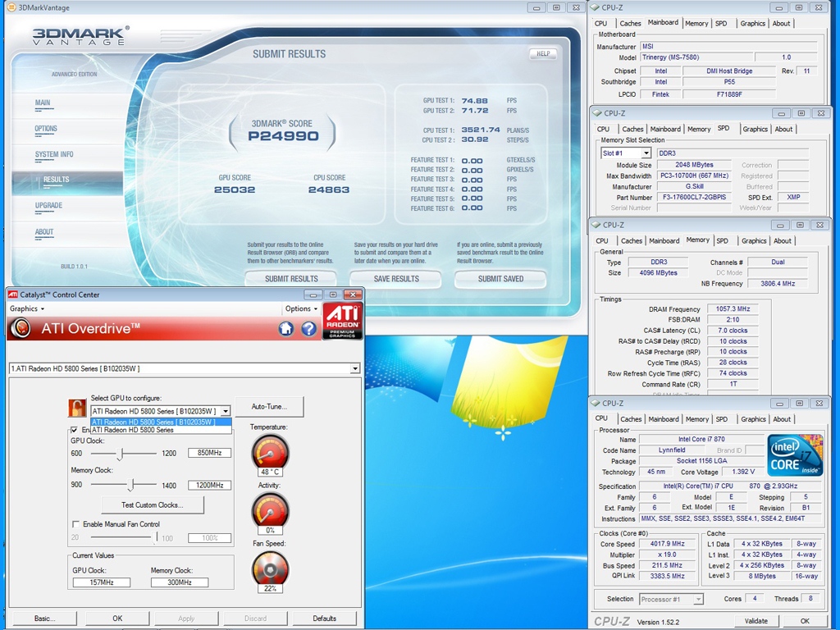Click the GPU Clock slider handle
This screenshot has height=630, width=840.
121,454
